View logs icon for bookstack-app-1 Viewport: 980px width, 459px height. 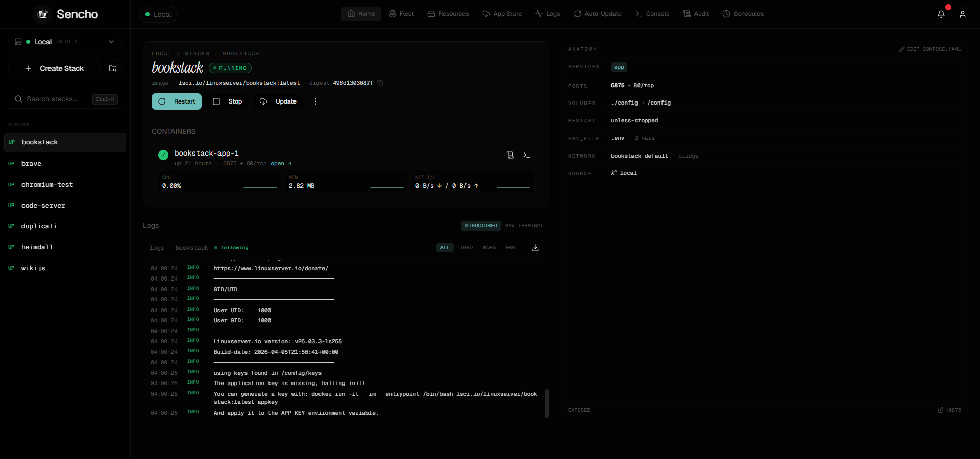pyautogui.click(x=510, y=155)
